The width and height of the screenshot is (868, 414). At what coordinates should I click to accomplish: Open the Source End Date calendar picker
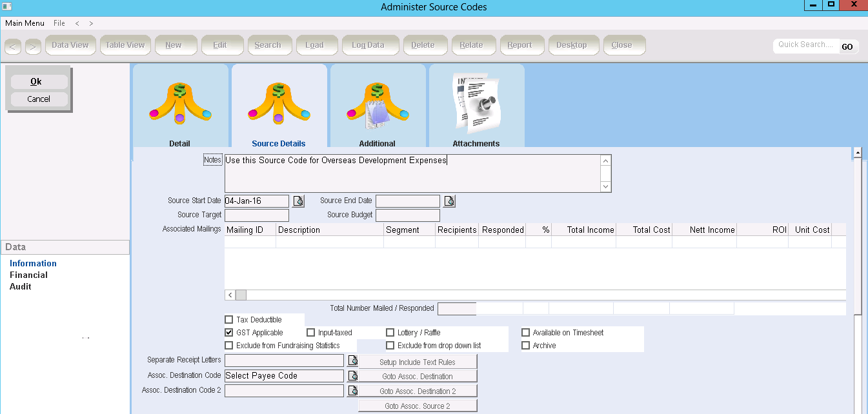coord(449,201)
